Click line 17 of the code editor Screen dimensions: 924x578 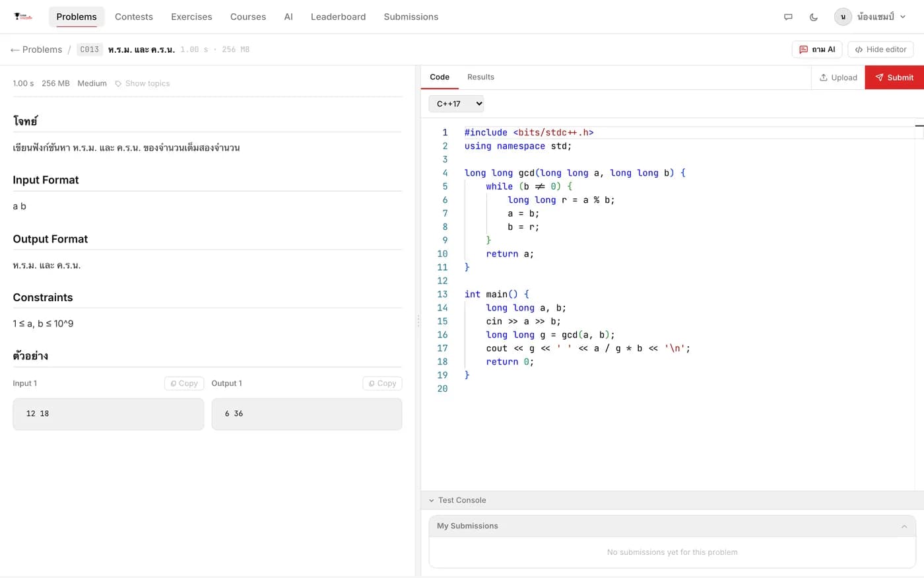pos(577,348)
